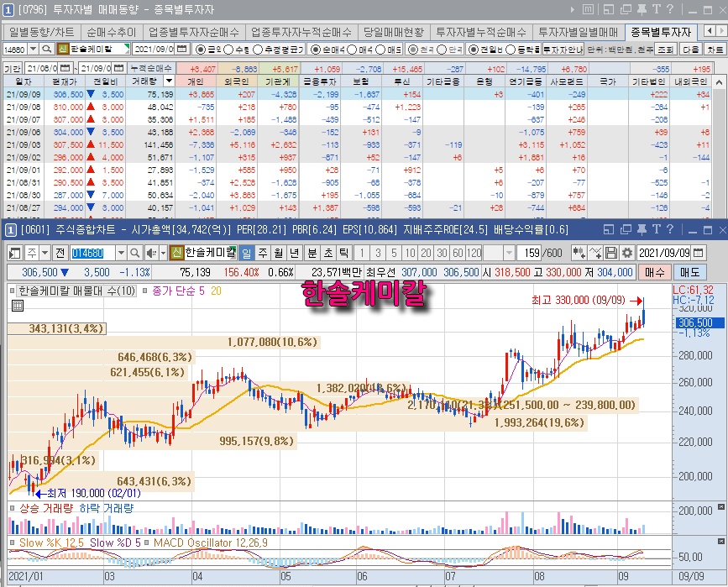Select the 금액 radio button
Screen dimensions: 728x587
tap(201, 50)
